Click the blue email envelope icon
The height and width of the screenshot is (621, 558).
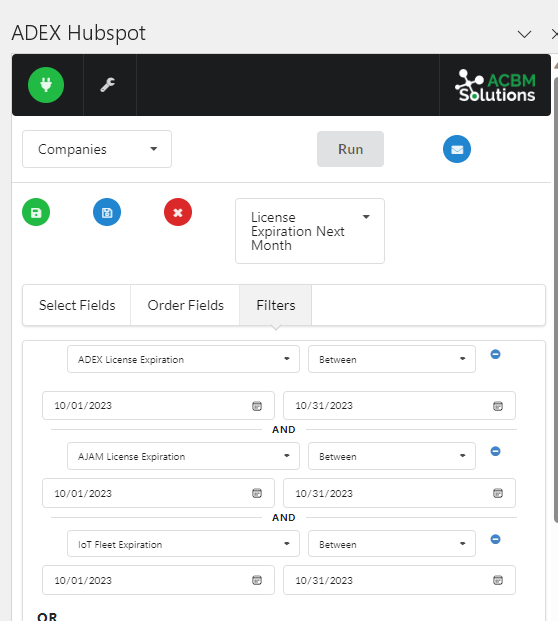457,149
